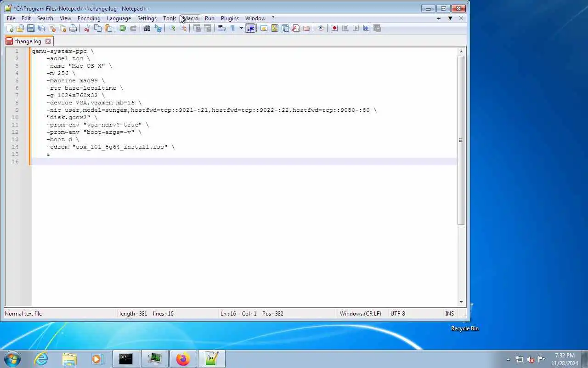Screen dimensions: 588x368
Task: Expand the show-characters dropdown arrow
Action: pyautogui.click(x=241, y=28)
